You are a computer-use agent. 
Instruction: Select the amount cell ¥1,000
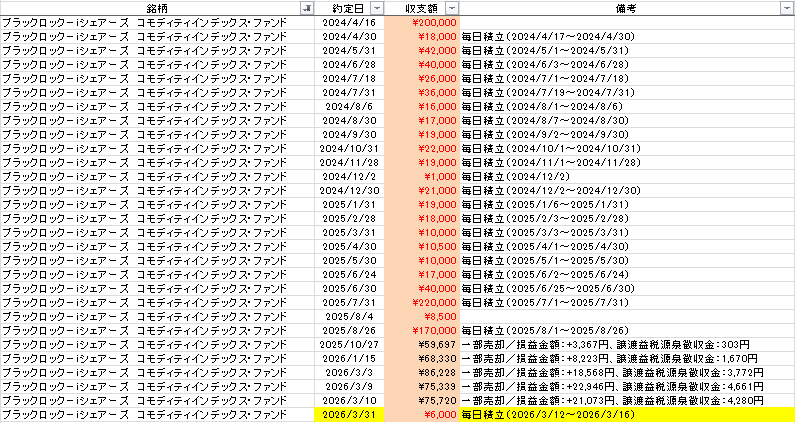coord(421,177)
